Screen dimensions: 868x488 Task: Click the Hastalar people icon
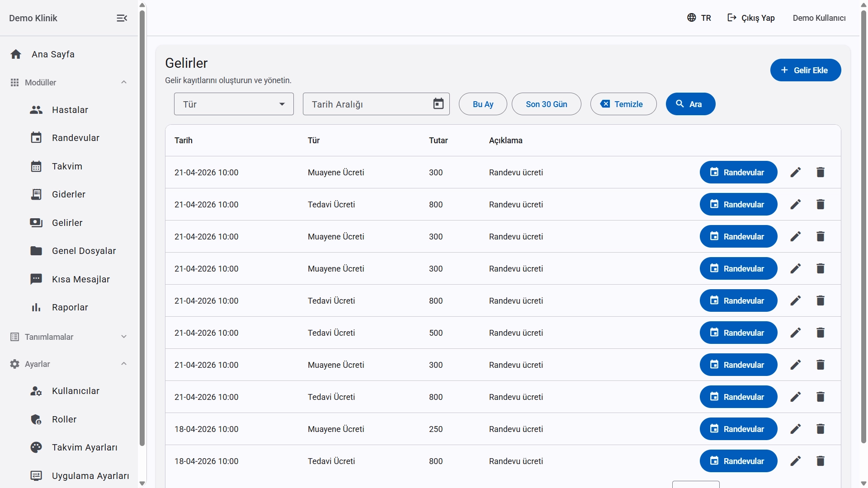[x=36, y=110]
